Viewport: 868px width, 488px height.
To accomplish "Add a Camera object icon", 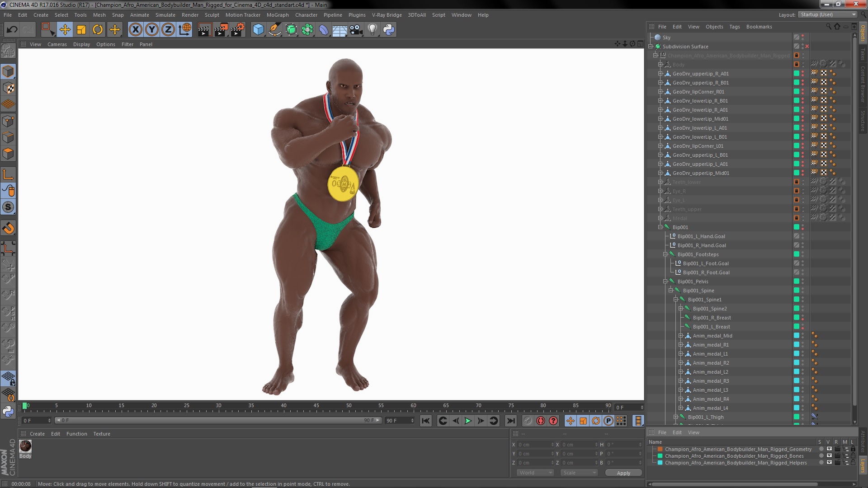I will 356,30.
